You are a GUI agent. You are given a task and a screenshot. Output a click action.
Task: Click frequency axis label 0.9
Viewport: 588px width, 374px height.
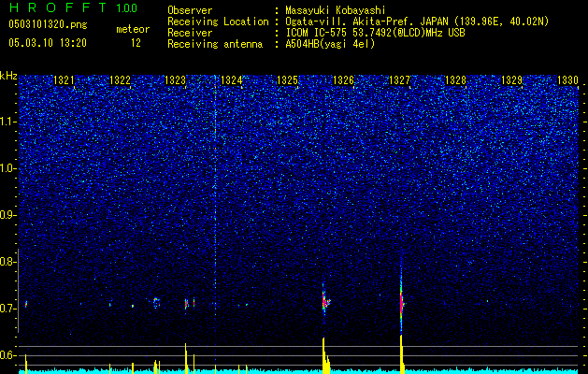8,215
